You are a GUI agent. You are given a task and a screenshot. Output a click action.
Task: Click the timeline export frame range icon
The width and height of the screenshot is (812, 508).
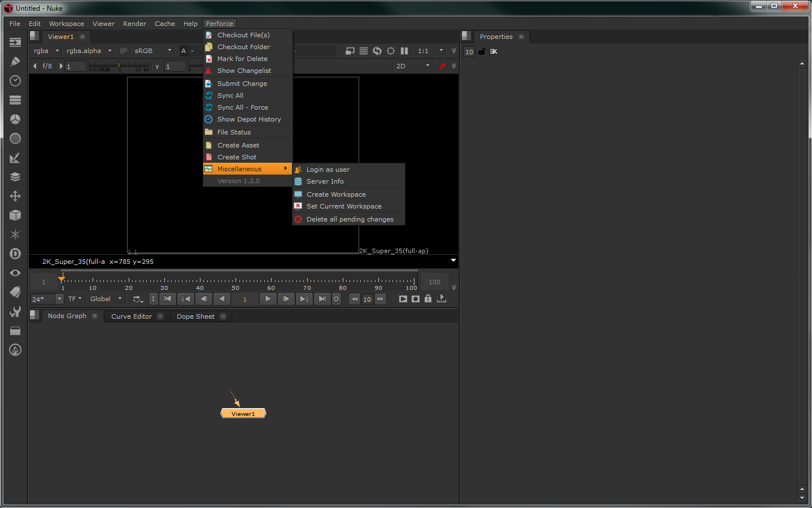point(442,299)
